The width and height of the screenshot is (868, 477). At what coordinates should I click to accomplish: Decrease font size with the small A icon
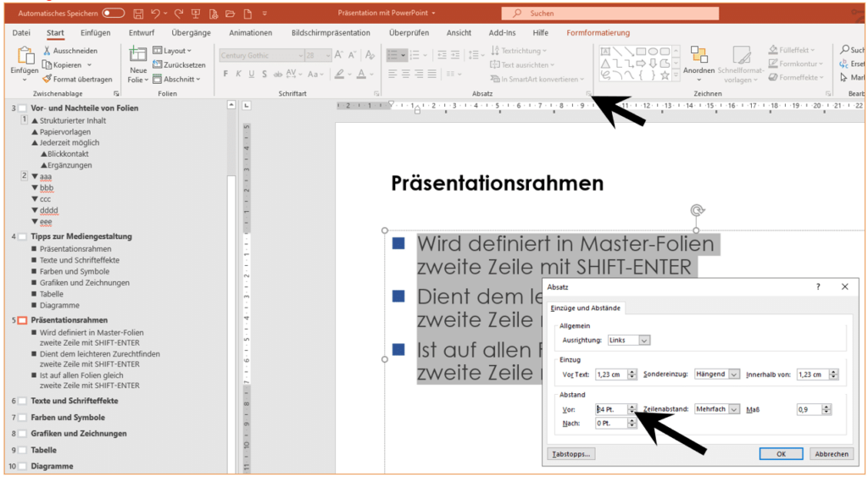pyautogui.click(x=352, y=55)
